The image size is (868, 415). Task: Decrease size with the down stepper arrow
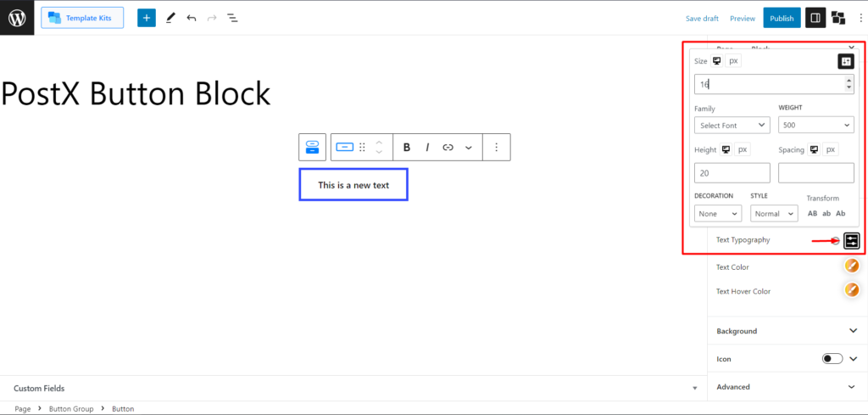tap(849, 87)
